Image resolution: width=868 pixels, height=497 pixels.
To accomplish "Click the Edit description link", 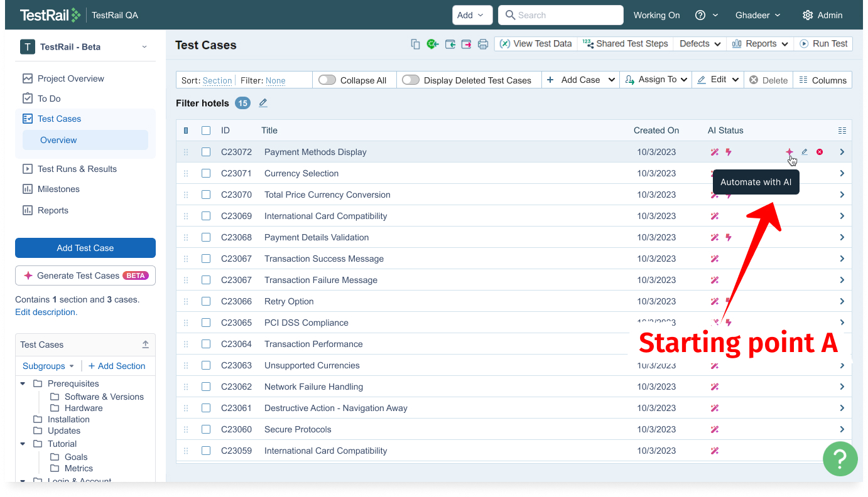I will [46, 312].
